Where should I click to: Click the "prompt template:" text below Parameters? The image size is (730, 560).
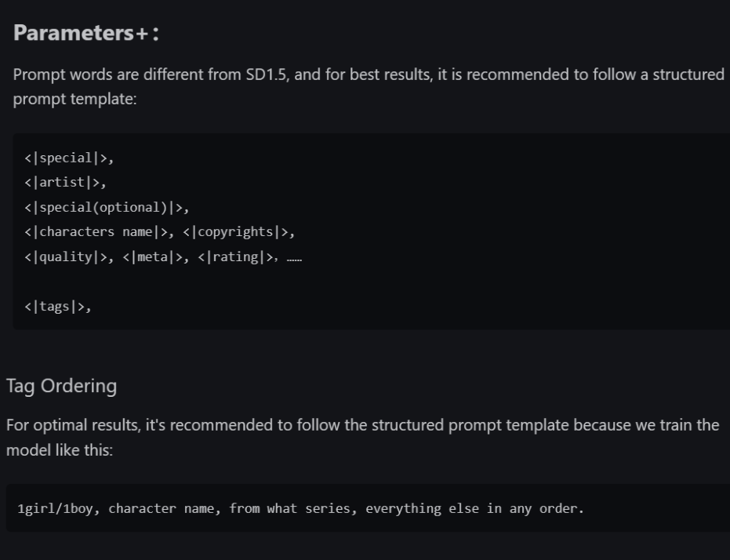pos(75,99)
